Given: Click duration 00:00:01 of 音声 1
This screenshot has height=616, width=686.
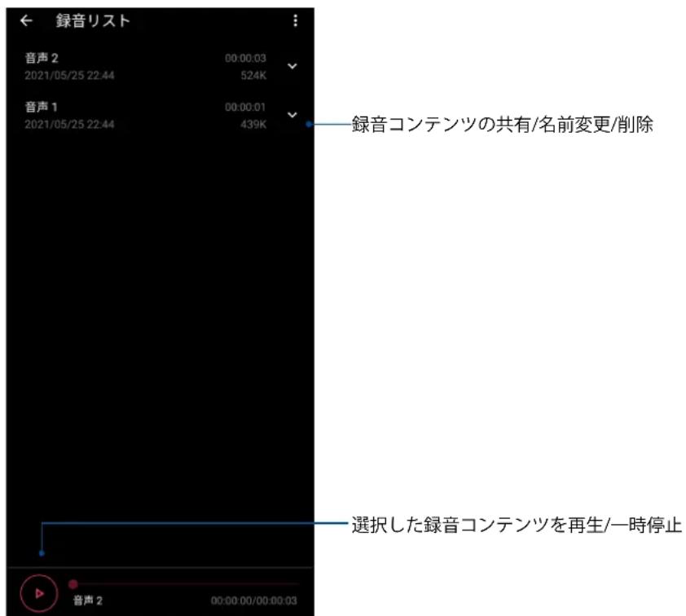Looking at the screenshot, I should 245,108.
